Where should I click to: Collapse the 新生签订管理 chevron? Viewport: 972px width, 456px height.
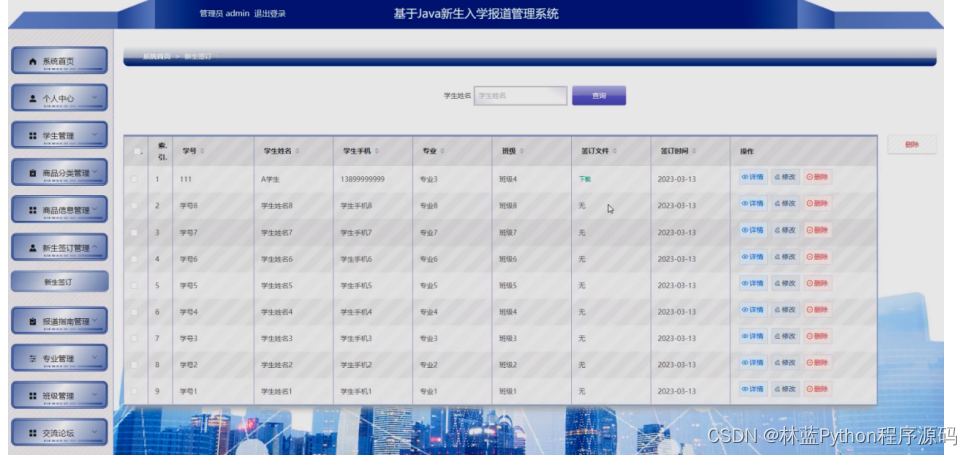pos(95,247)
